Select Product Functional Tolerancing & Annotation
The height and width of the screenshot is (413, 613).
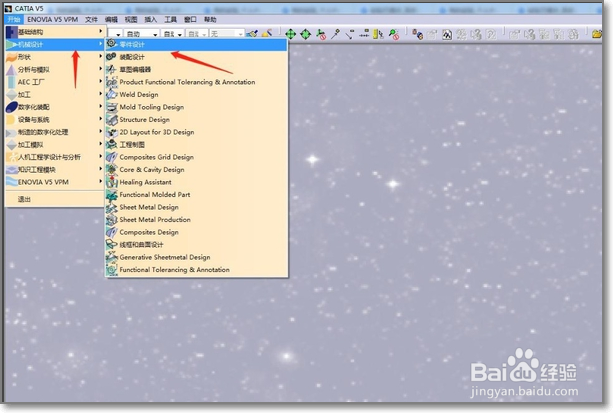tap(197, 82)
